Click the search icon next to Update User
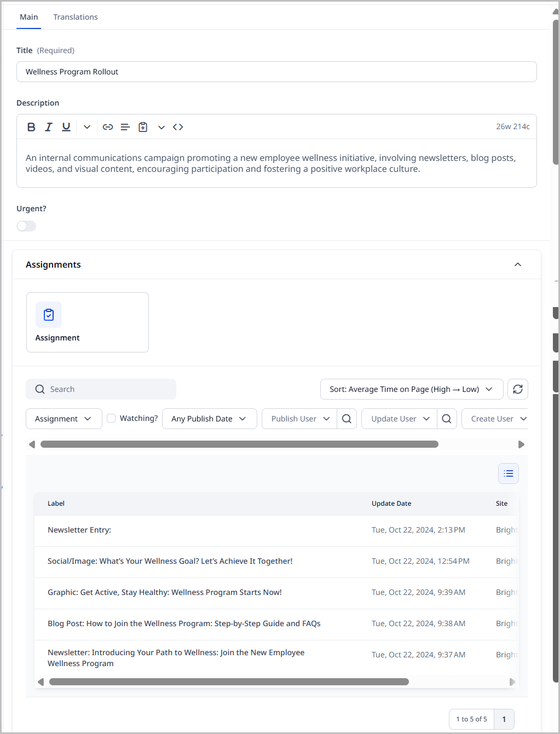Viewport: 560px width, 734px height. tap(447, 418)
